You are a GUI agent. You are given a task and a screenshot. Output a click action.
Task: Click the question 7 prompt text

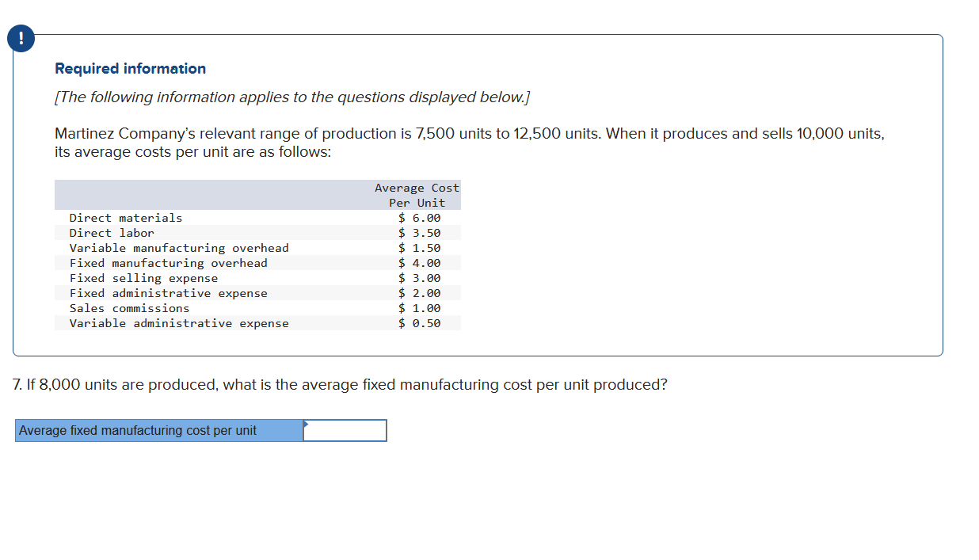[x=341, y=385]
